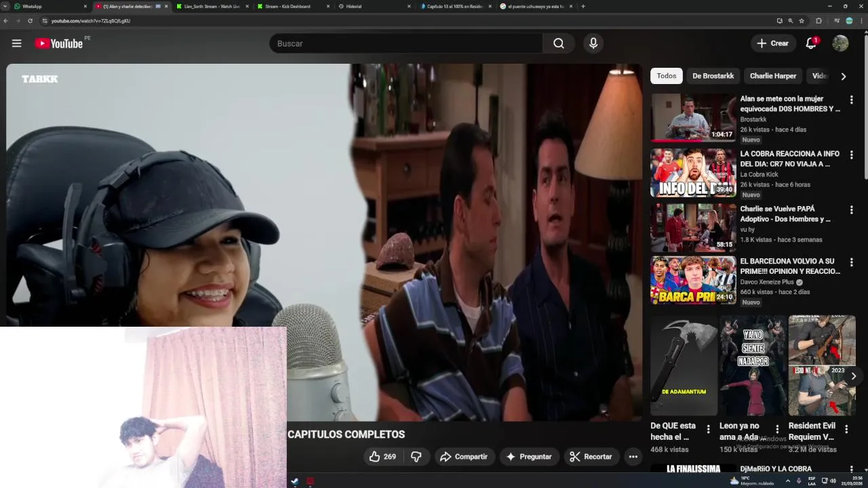The width and height of the screenshot is (868, 488).
Task: Open options for 'De QUE esta hecha' short
Action: [x=708, y=429]
